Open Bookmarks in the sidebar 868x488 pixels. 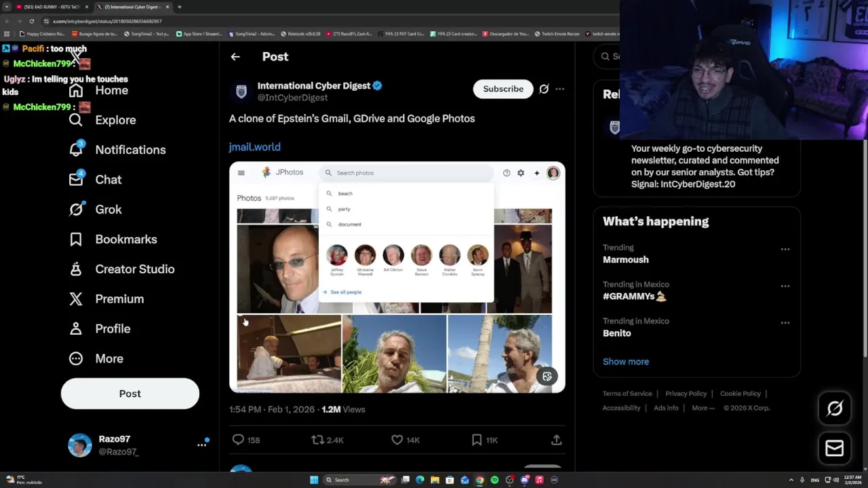coord(113,239)
